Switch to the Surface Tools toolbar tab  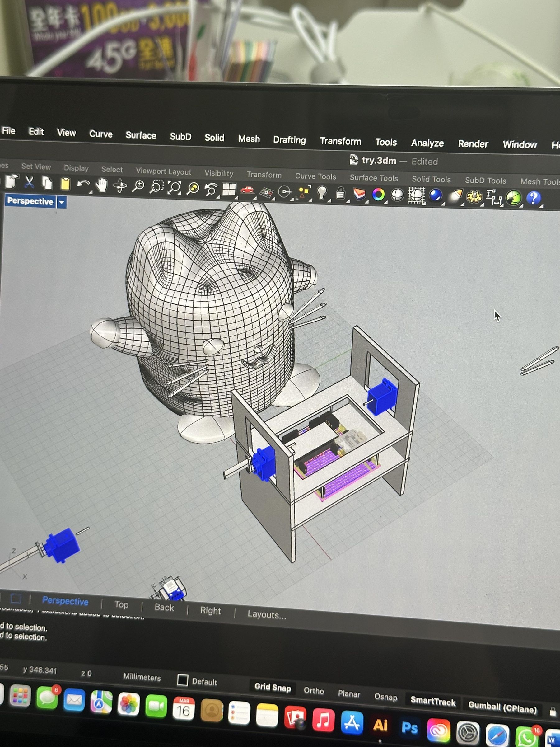pyautogui.click(x=374, y=178)
